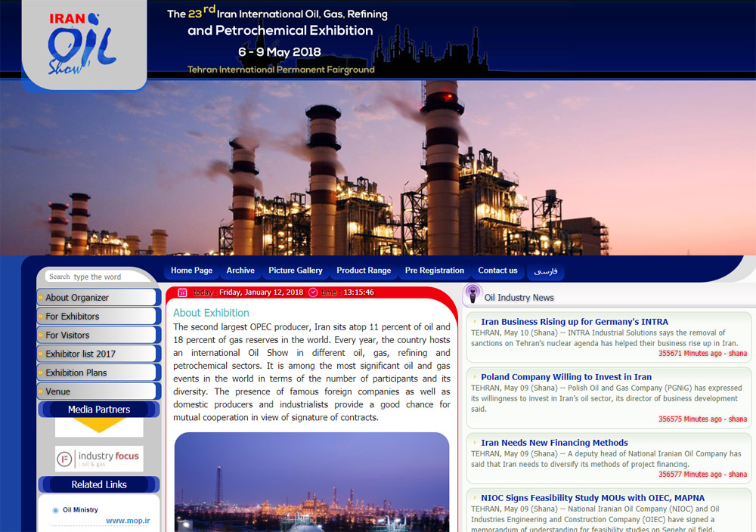Open NIOC Signs Feasibility Study MOUs article

tap(593, 498)
